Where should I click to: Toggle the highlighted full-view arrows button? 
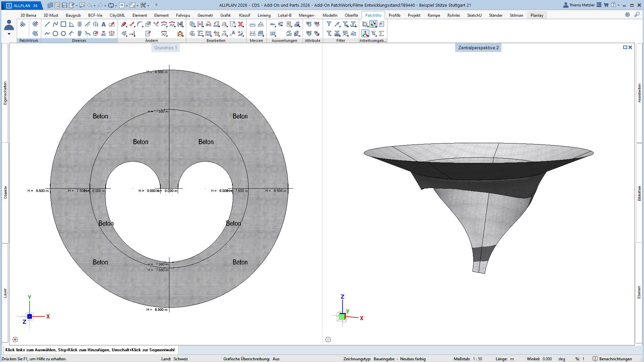pyautogui.click(x=373, y=24)
